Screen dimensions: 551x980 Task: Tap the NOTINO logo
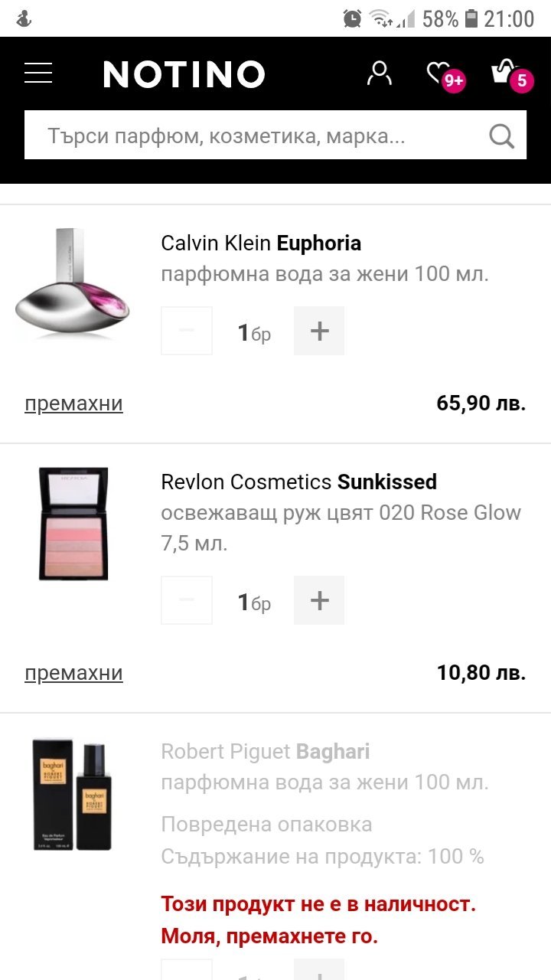pos(184,74)
